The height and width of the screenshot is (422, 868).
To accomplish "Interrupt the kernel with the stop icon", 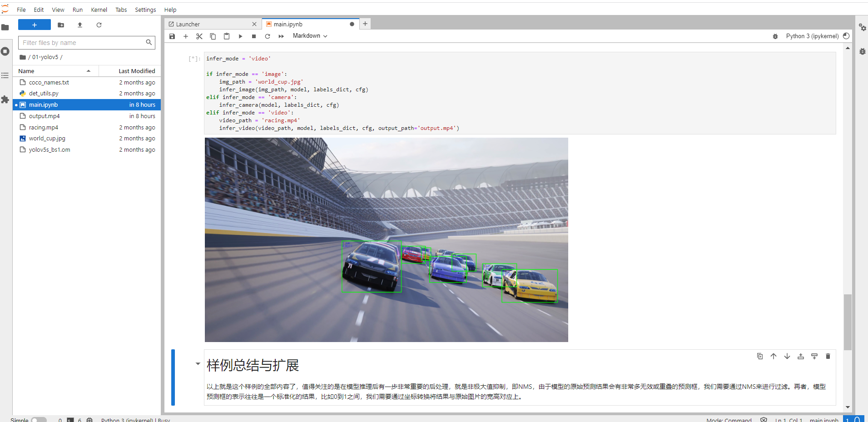I will click(254, 36).
